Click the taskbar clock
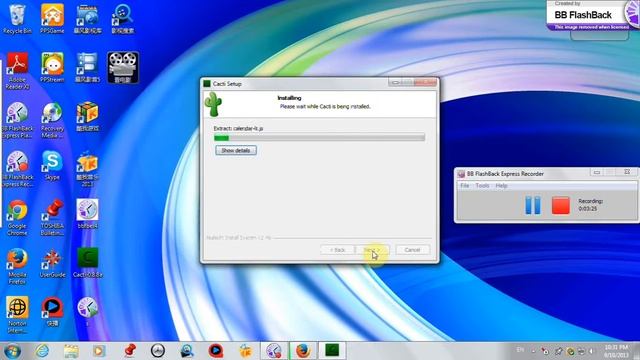Viewport: 640px width, 360px height. (616, 351)
